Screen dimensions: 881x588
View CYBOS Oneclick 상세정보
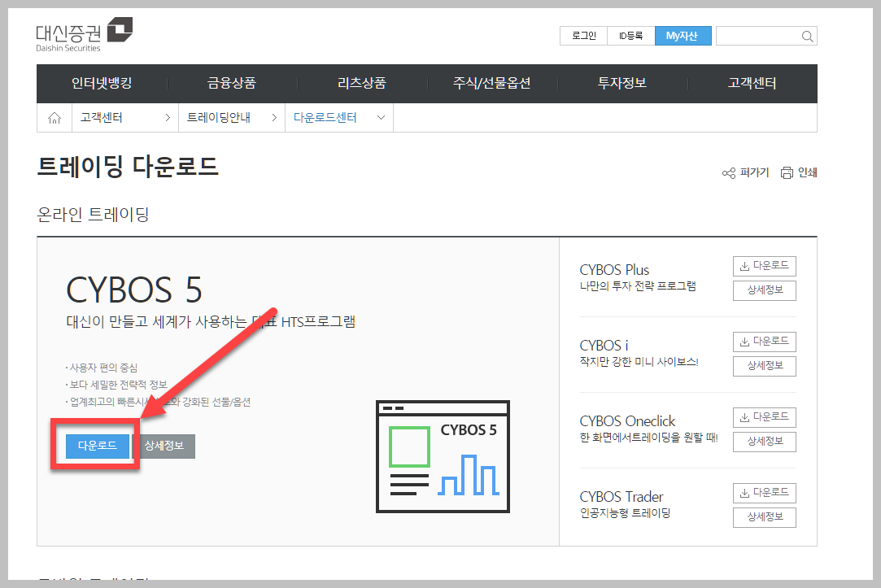(764, 442)
